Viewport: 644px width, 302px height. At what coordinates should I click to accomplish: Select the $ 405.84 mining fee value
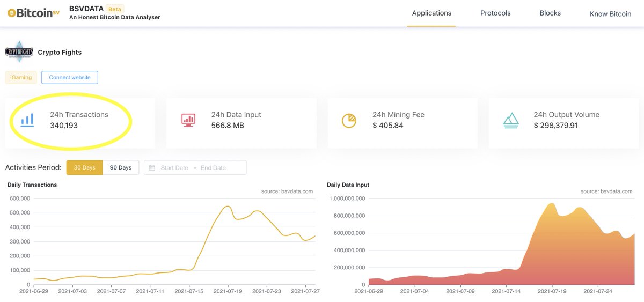click(387, 126)
